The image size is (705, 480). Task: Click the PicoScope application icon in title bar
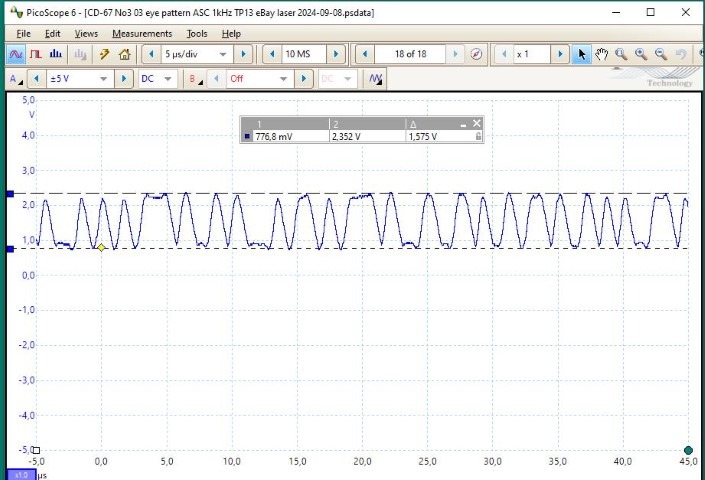[x=17, y=13]
